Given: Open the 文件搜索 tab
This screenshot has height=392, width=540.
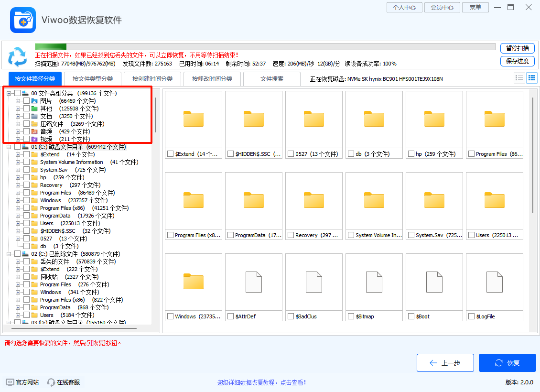Looking at the screenshot, I should (271, 79).
